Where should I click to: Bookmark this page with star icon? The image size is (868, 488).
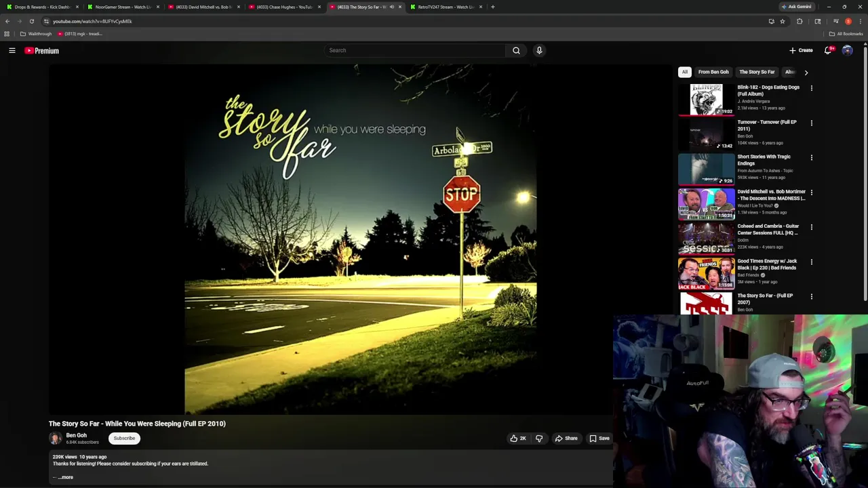(782, 21)
